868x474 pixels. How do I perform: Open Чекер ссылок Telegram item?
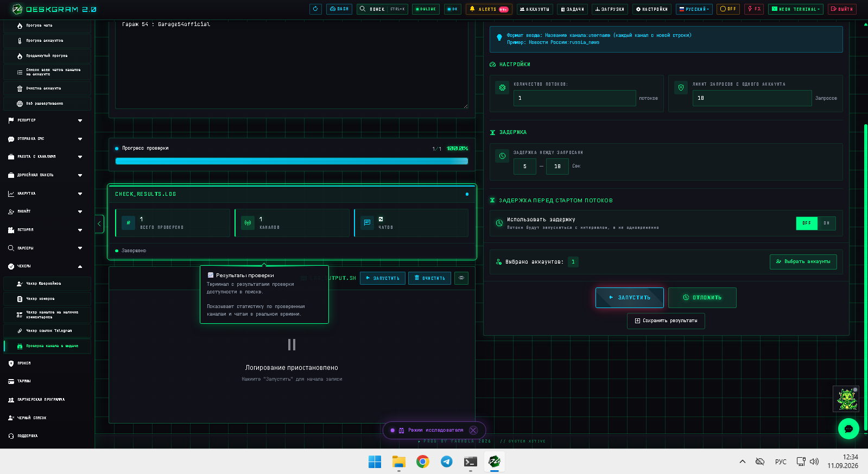(47, 330)
